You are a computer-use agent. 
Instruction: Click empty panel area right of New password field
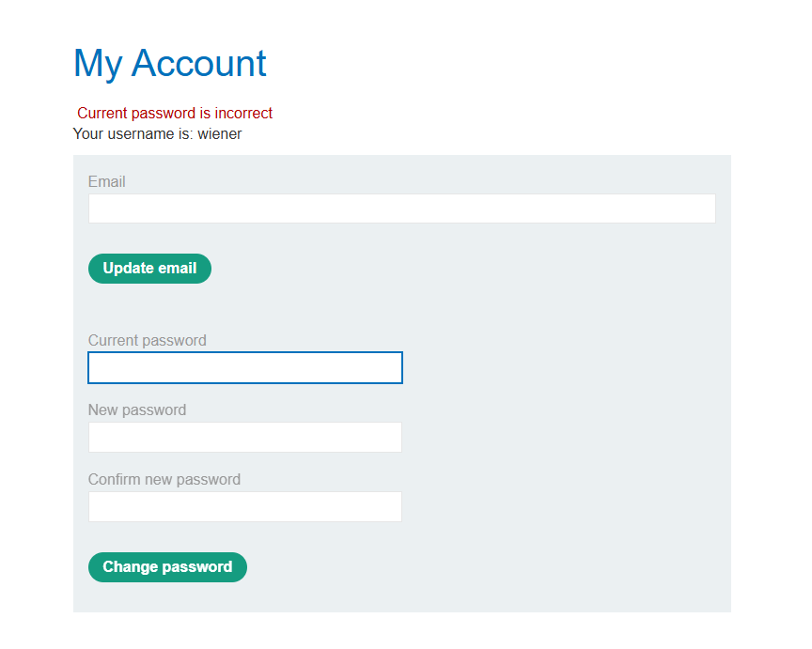click(564, 438)
